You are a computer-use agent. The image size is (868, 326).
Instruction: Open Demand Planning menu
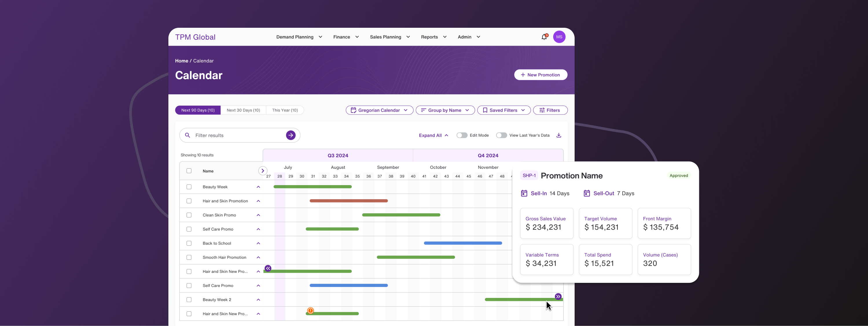(299, 37)
